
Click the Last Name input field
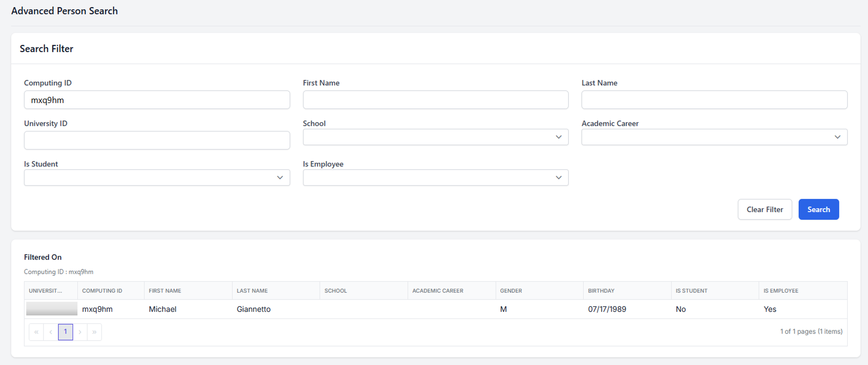point(714,100)
